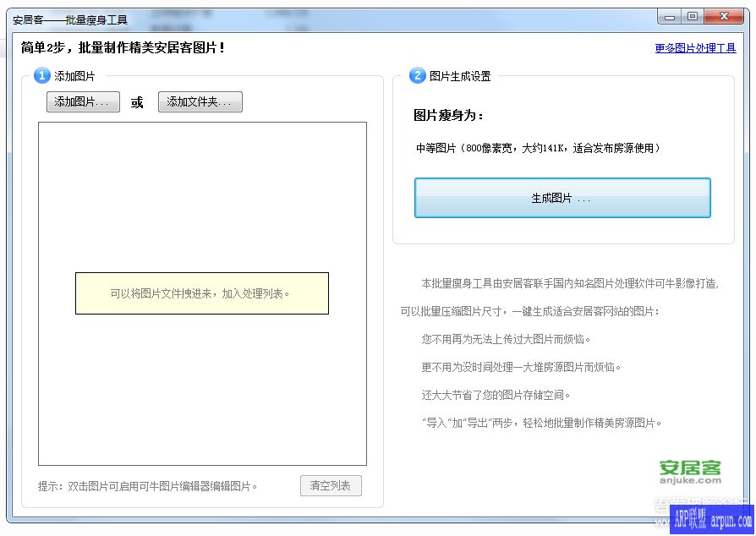The height and width of the screenshot is (536, 756).
Task: Click the ARP联盟 arpun.com watermark
Action: tap(711, 519)
